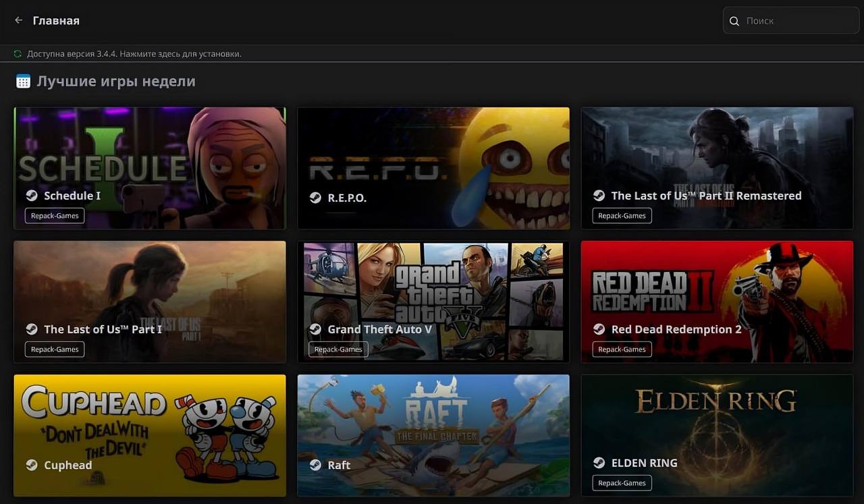Click the Steam icon next to Raft
Image resolution: width=864 pixels, height=504 pixels.
tap(315, 465)
